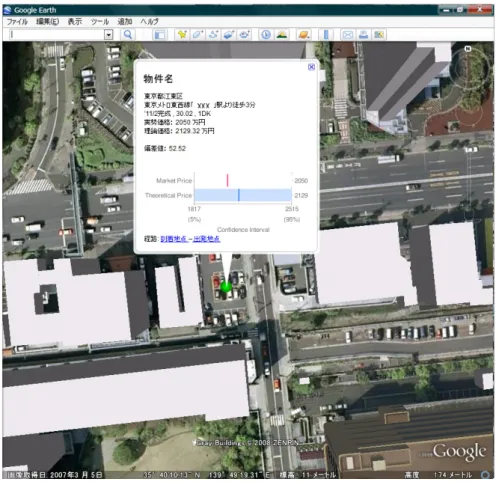
Task: Click the print icon
Action: 363,35
